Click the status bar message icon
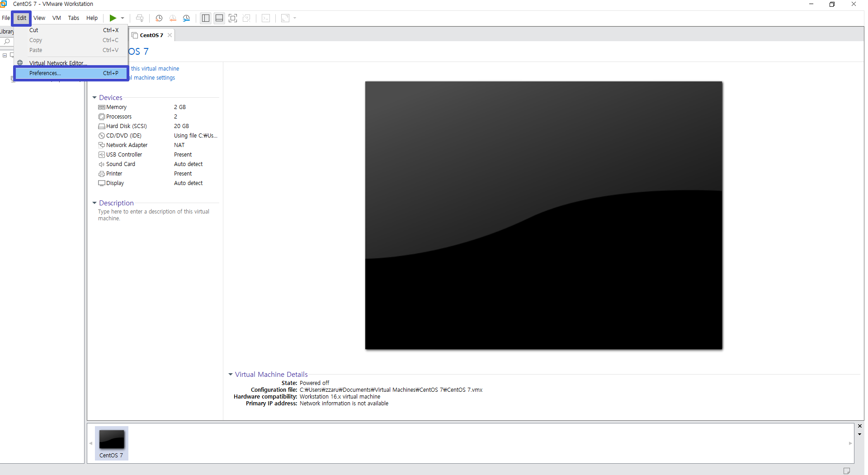The height and width of the screenshot is (475, 868). [x=847, y=471]
